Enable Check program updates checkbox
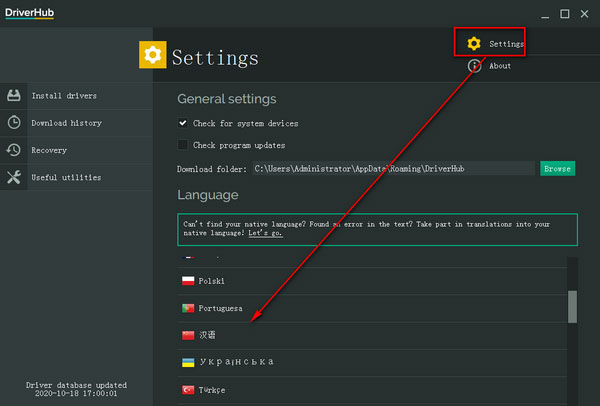 [183, 145]
